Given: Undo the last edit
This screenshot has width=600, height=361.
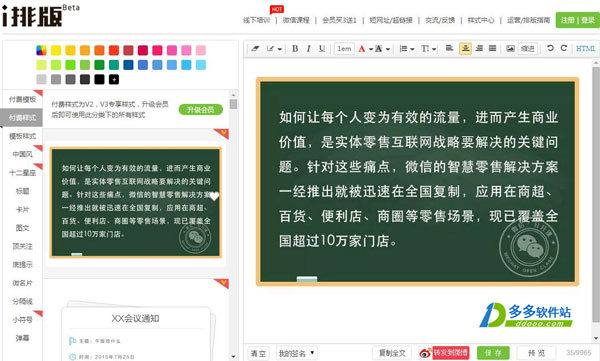Looking at the screenshot, I should [550, 48].
